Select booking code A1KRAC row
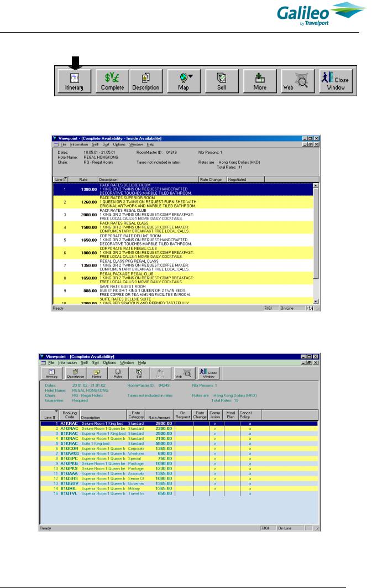The image size is (372, 588). (179, 423)
